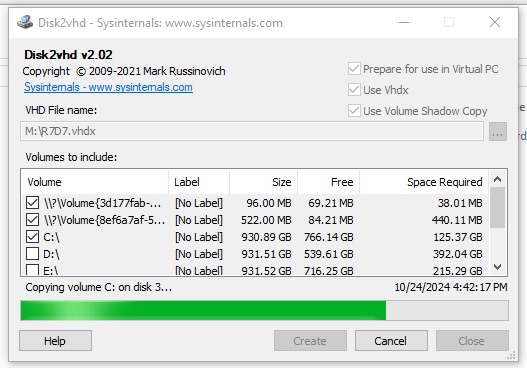Screen dimensions: 527x368
Task: Sort by the Volume column header
Action: point(95,182)
